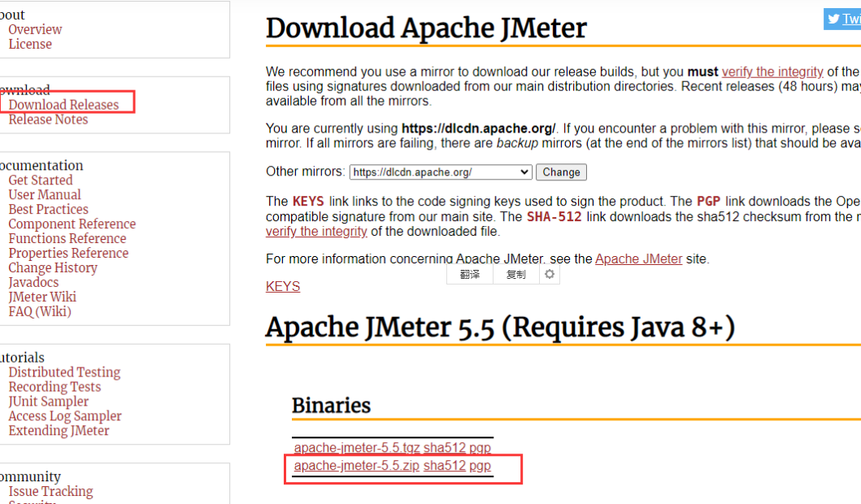Open Release Notes link
The width and height of the screenshot is (861, 504).
click(x=48, y=119)
